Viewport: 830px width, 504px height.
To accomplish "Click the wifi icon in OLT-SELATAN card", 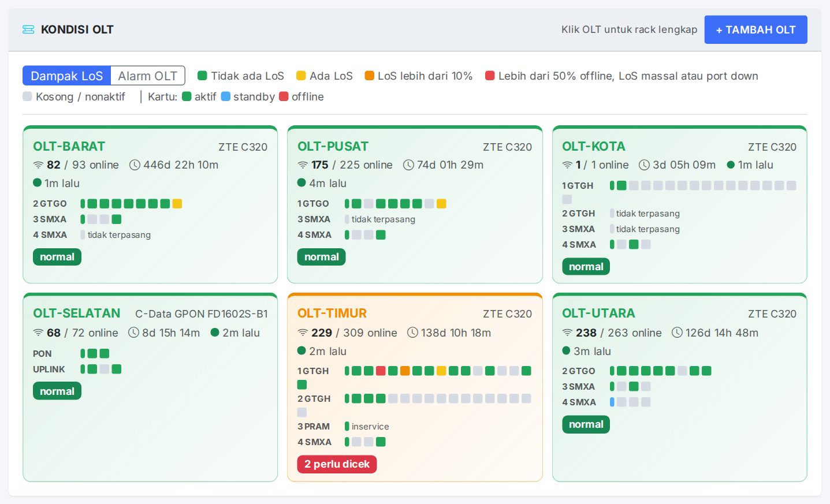I will pos(38,333).
